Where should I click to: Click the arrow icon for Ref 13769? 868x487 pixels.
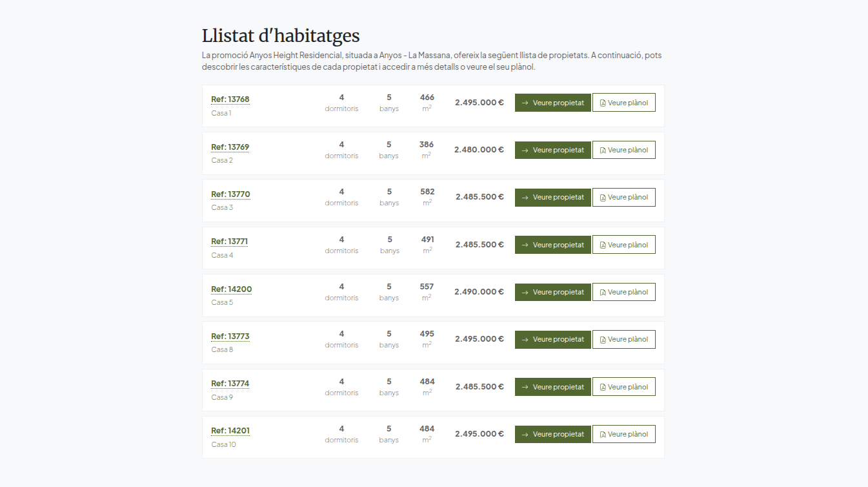coord(525,150)
